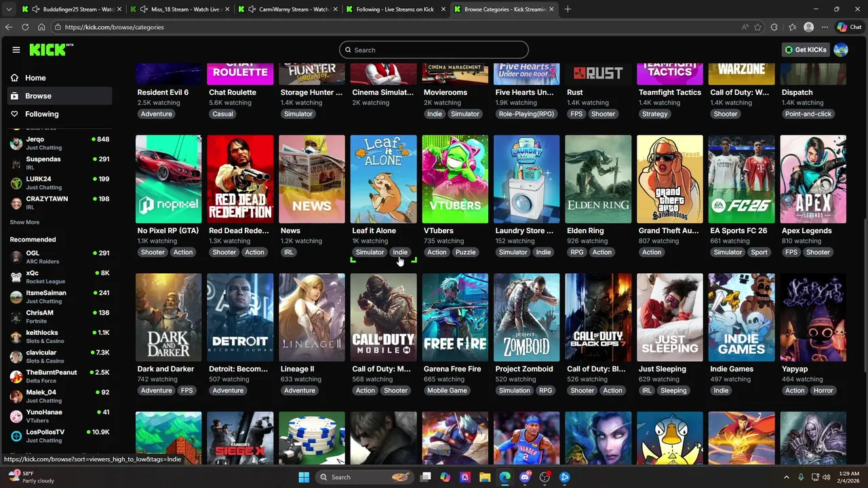Show hidden system tray icons chevron

point(787,477)
